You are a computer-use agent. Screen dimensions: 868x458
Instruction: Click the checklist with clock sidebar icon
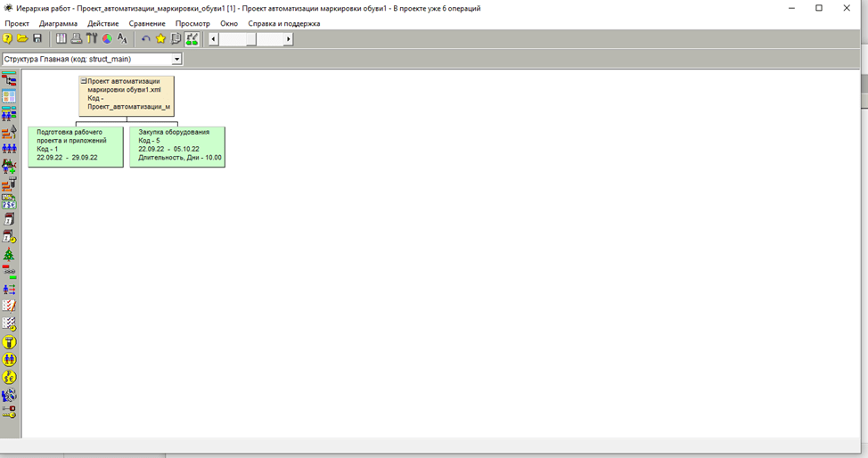point(9,324)
